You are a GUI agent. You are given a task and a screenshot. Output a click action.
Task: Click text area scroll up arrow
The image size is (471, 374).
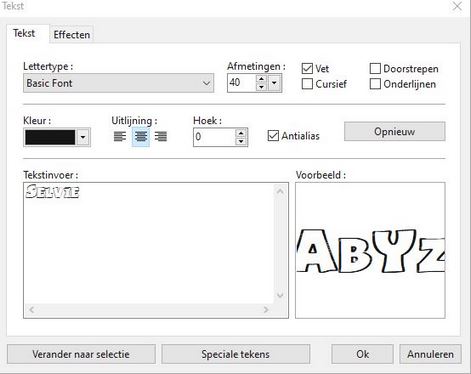pos(280,191)
